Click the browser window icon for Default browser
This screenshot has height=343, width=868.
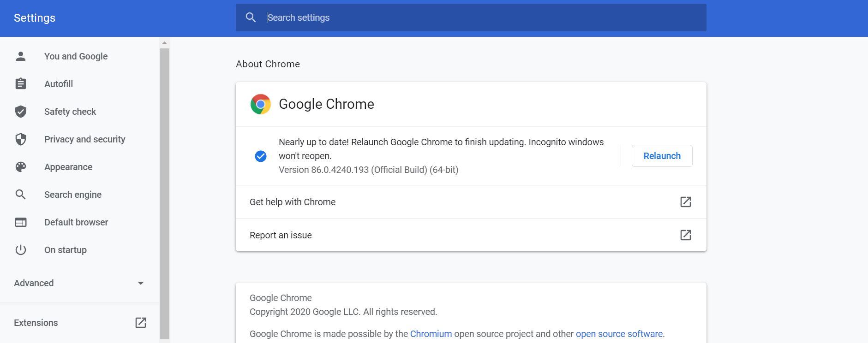[x=20, y=222]
